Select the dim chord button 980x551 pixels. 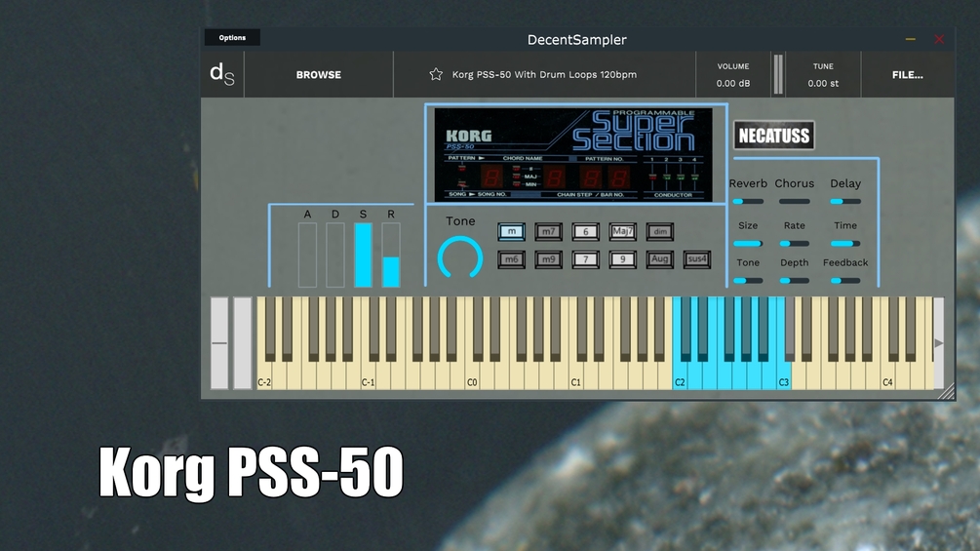(x=660, y=231)
